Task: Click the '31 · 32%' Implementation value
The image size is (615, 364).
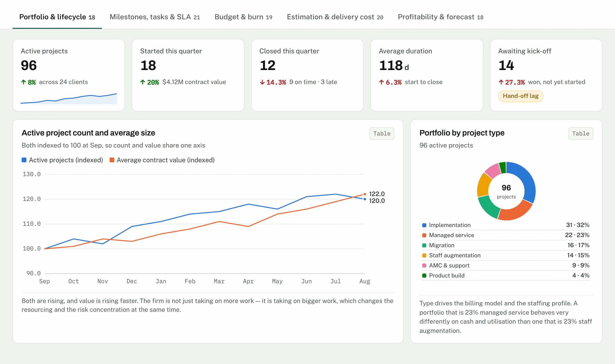Action: (x=577, y=225)
